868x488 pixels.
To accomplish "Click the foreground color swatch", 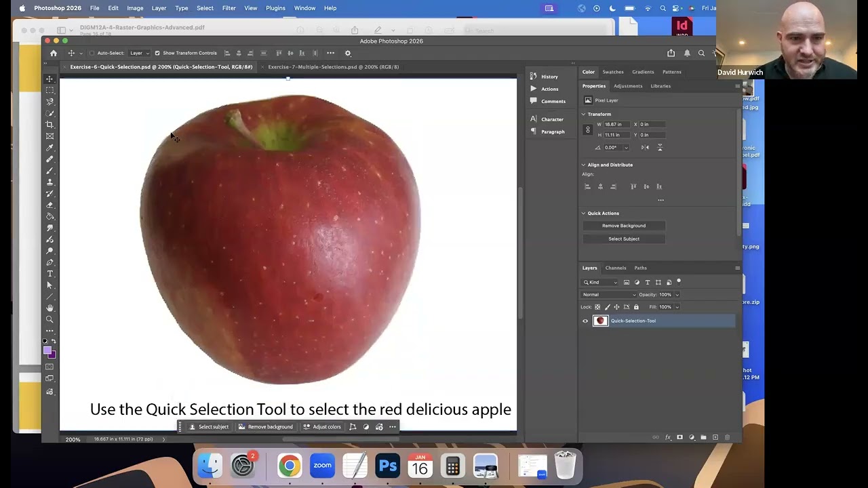I will coord(47,350).
